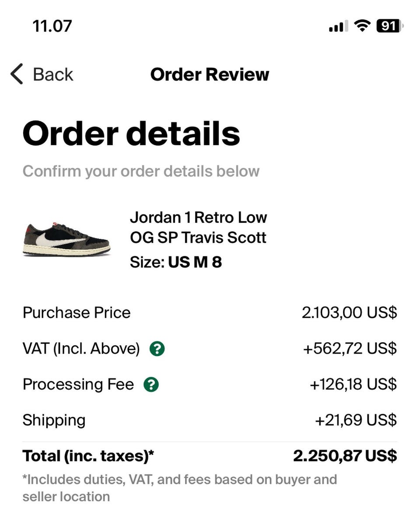Tap the back chevron arrow
This screenshot has width=420, height=515.
pyautogui.click(x=17, y=74)
